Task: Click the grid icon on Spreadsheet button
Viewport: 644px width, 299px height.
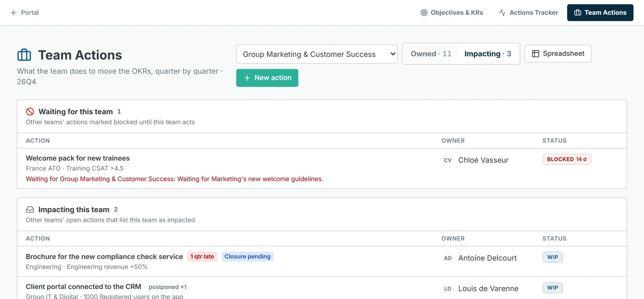Action: pyautogui.click(x=535, y=54)
